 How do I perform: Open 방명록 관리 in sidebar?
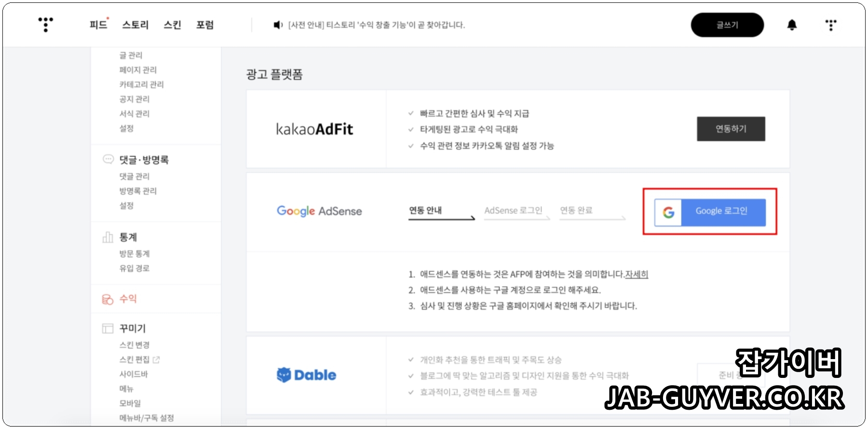coord(138,191)
